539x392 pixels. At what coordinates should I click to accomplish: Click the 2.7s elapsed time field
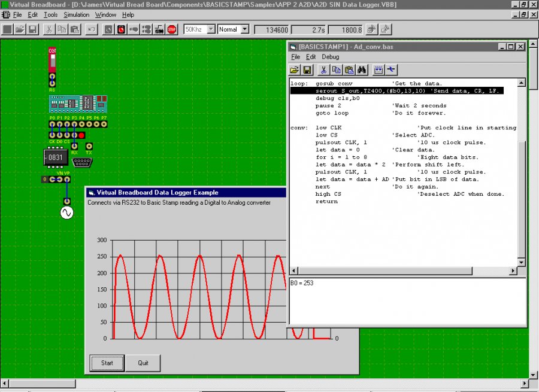[x=308, y=30]
